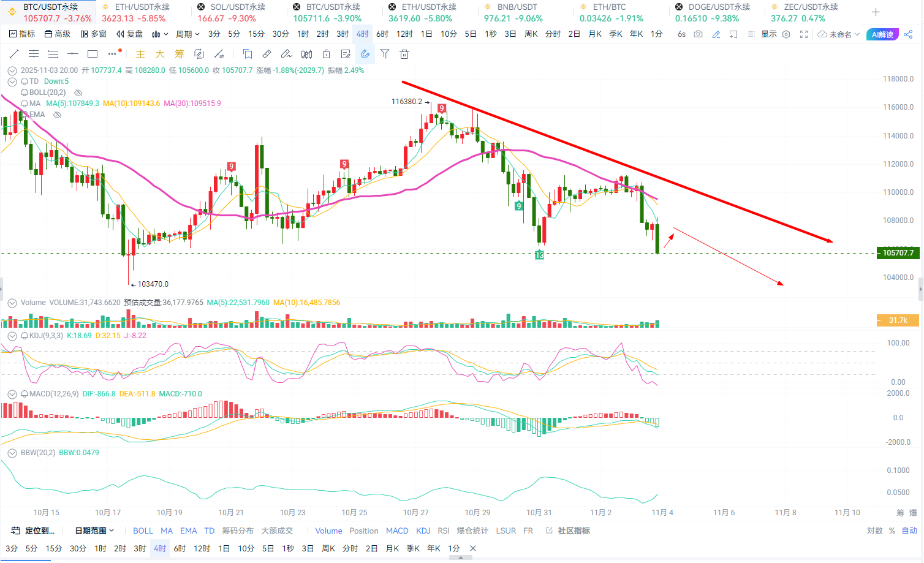Open the 周期 period dropdown

[187, 34]
